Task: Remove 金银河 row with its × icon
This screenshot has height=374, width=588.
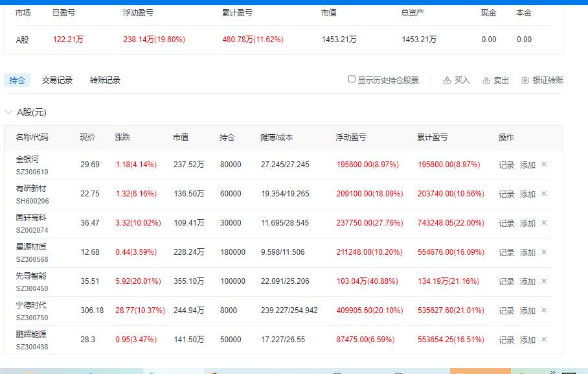Action: click(544, 165)
